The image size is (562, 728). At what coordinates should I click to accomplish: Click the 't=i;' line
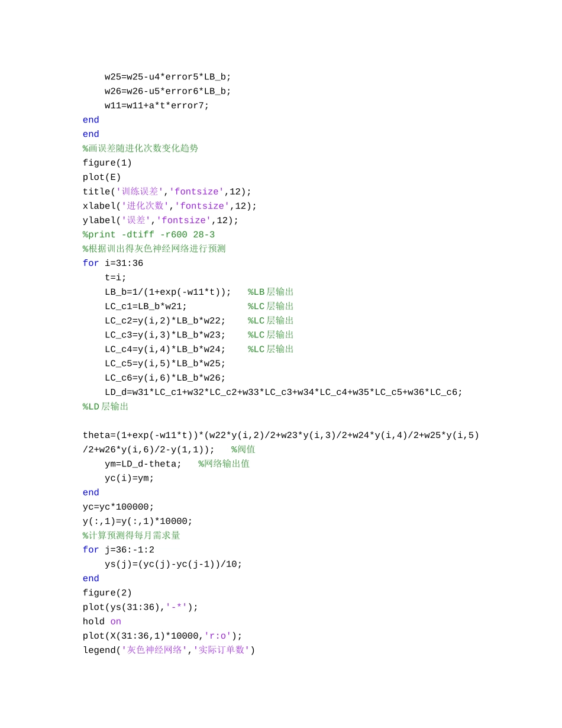click(x=116, y=278)
